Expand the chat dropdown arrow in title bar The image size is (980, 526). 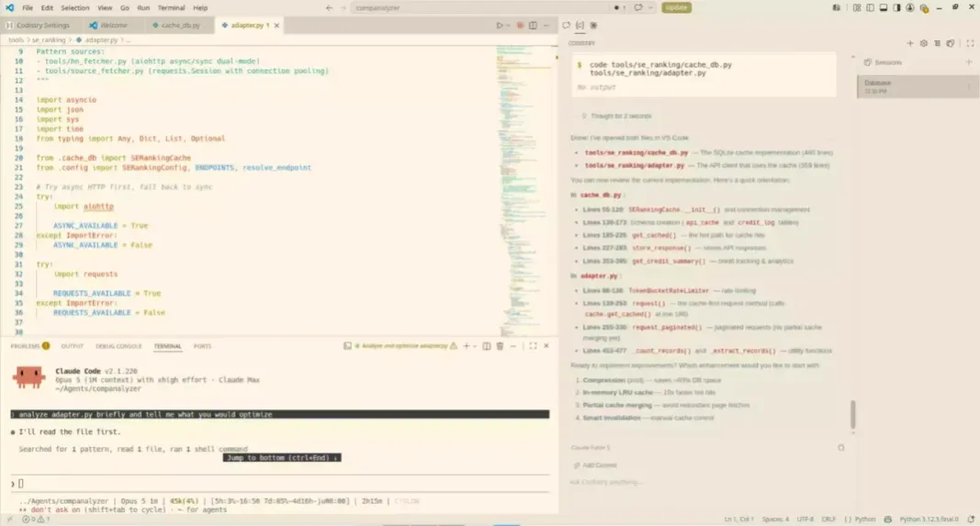point(650,8)
